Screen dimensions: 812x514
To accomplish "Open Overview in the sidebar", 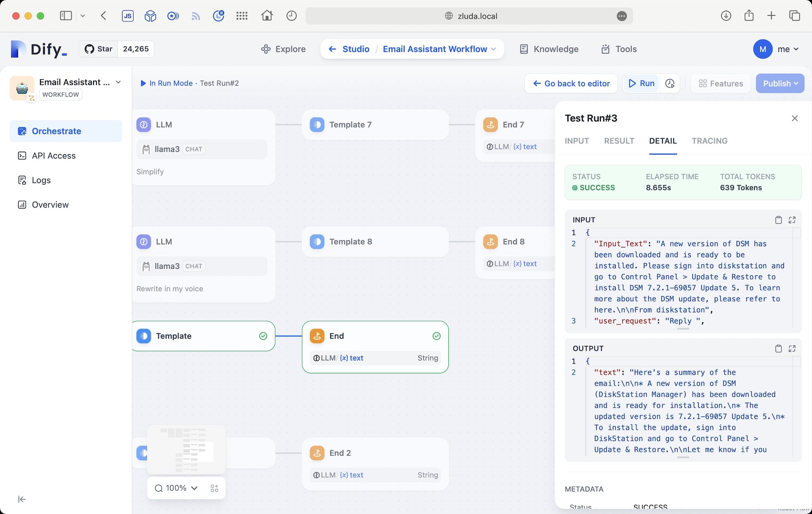I will (x=66, y=205).
